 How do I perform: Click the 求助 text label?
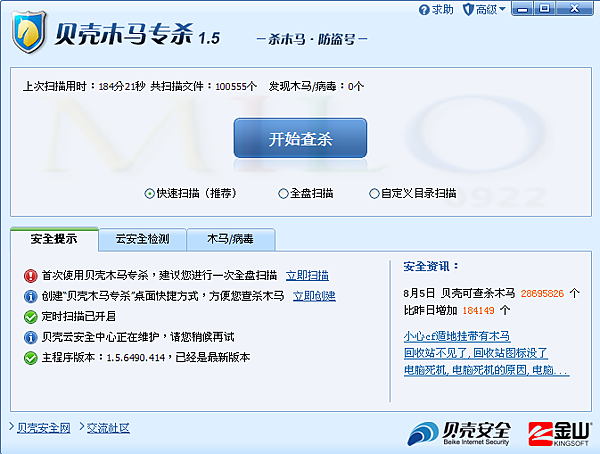442,10
